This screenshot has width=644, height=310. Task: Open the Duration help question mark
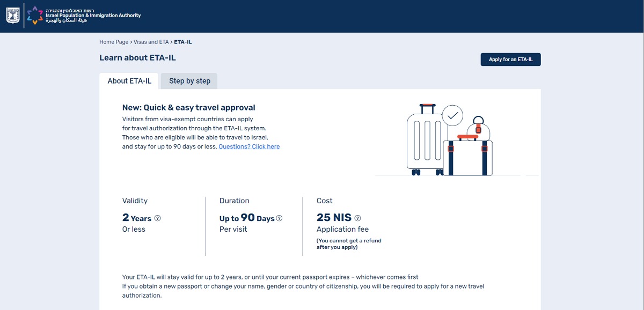coord(279,218)
